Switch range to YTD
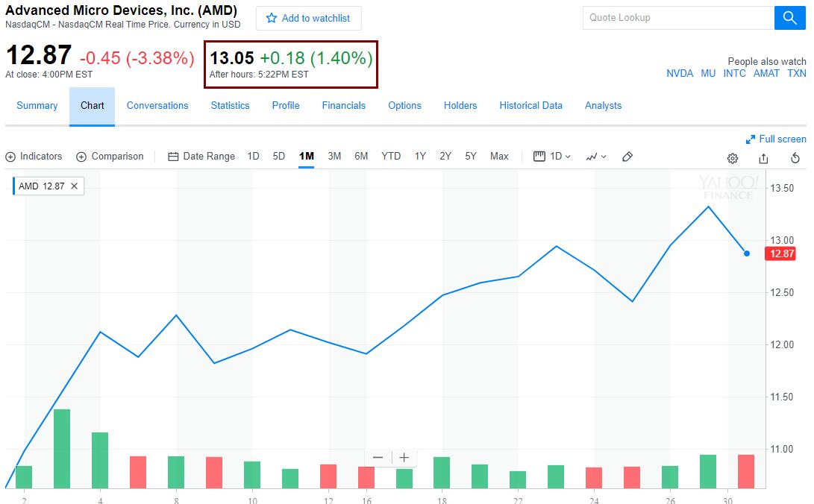814x504 pixels. 391,157
